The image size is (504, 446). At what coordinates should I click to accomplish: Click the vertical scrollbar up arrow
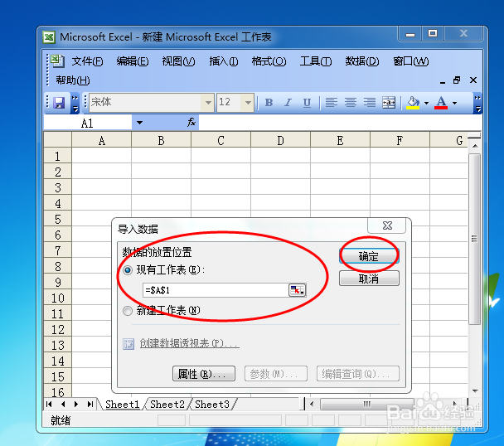(x=475, y=146)
